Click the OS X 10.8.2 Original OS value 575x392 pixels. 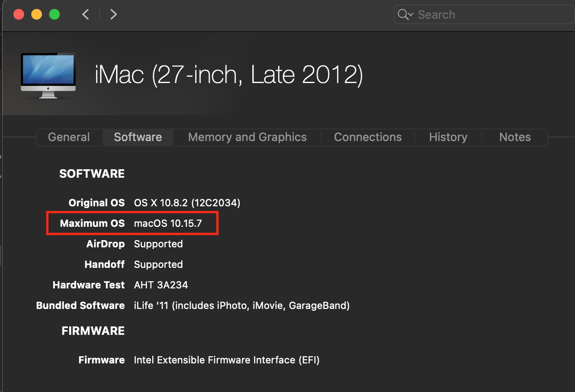(x=187, y=203)
